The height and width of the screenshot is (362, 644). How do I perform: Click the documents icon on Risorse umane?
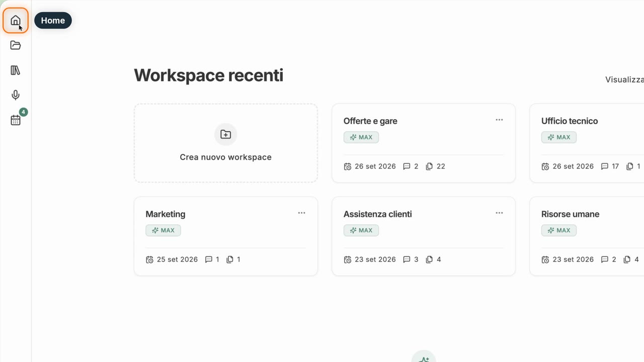627,259
